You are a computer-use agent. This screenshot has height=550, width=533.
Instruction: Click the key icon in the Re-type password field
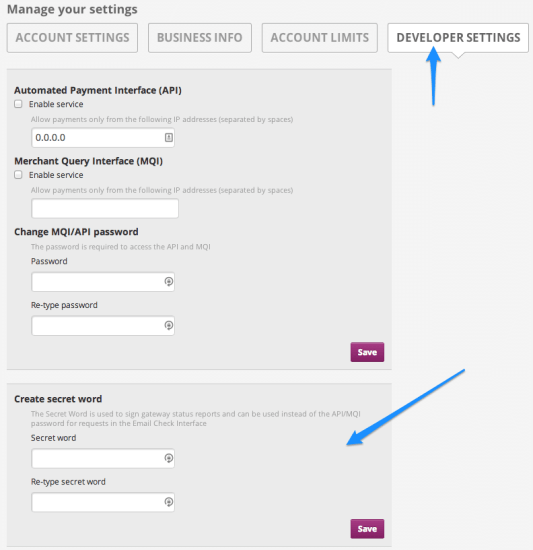coord(169,326)
